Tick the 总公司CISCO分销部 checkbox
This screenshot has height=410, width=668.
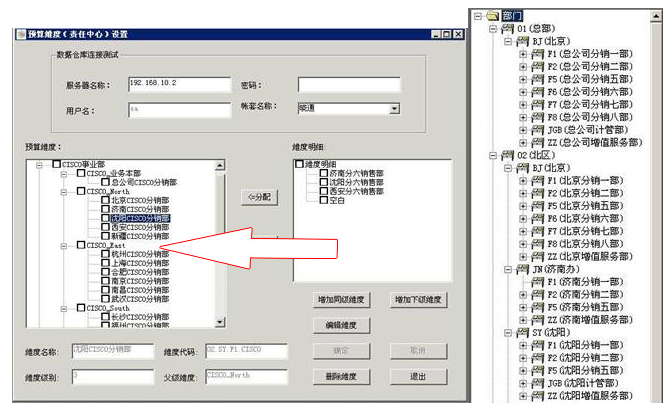tap(105, 182)
